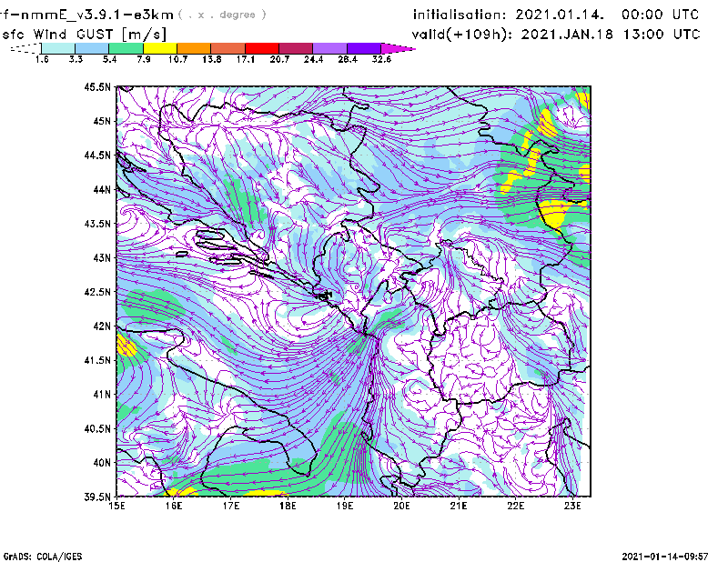Click the 43.5N latitude axis label
Screen dimensions: 728x562
tap(97, 224)
